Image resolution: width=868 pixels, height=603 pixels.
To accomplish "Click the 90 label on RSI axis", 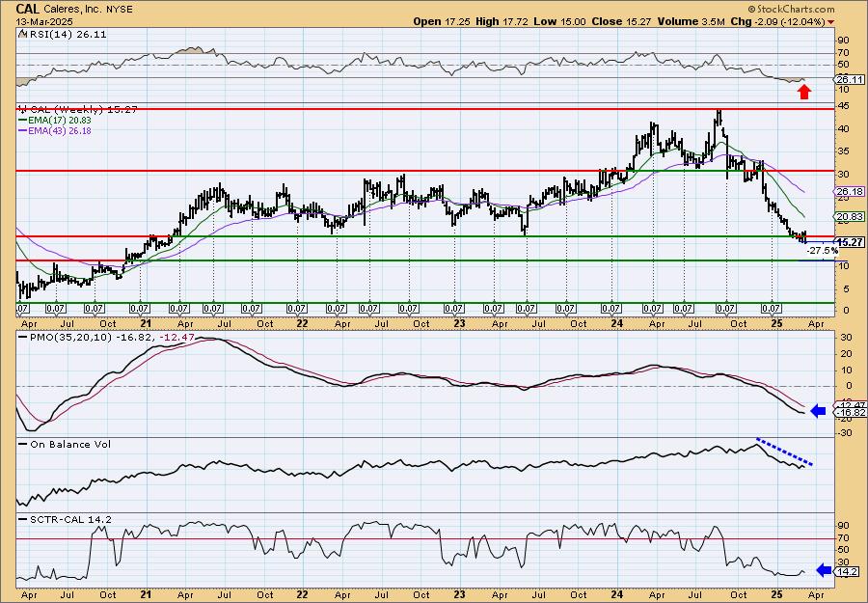I will [x=844, y=41].
